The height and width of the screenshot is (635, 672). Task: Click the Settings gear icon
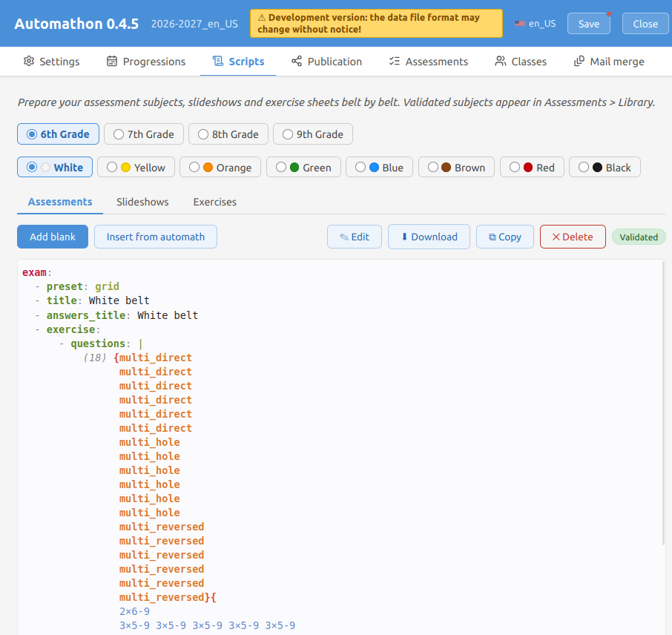click(29, 62)
